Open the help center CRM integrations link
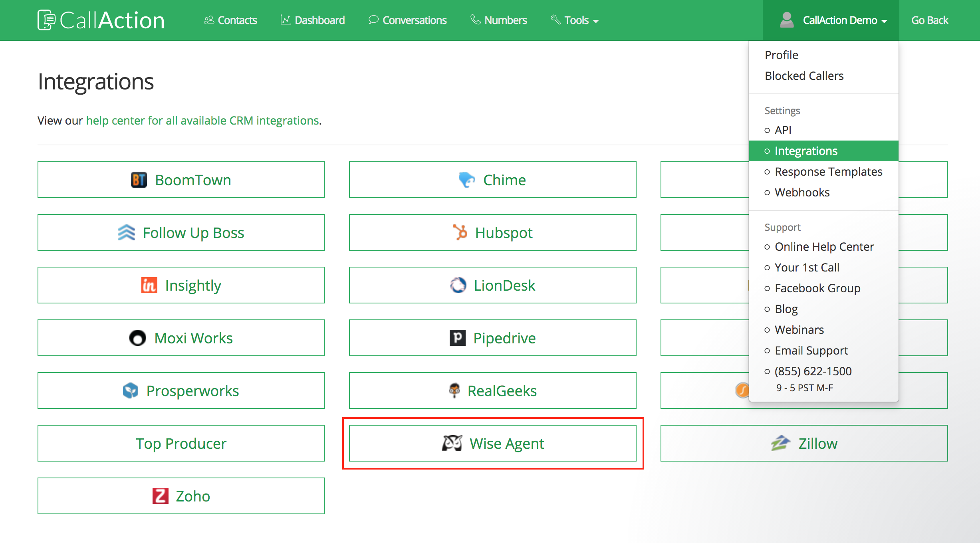 (x=202, y=121)
